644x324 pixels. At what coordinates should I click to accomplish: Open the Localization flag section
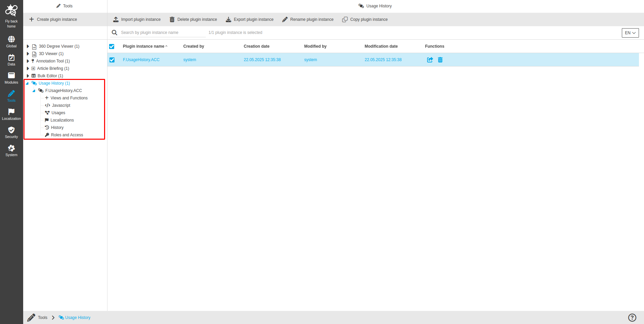click(x=11, y=114)
